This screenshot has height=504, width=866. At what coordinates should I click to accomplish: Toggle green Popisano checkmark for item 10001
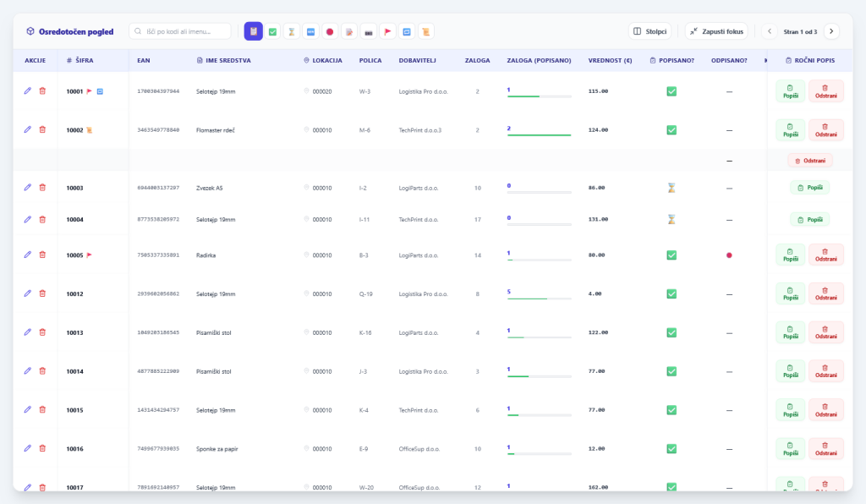671,91
